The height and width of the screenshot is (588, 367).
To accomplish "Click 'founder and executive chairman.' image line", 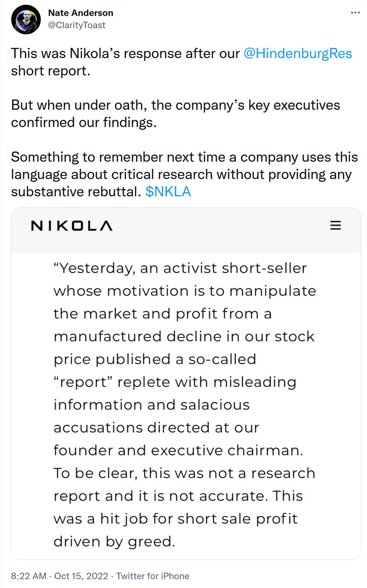I will click(178, 450).
